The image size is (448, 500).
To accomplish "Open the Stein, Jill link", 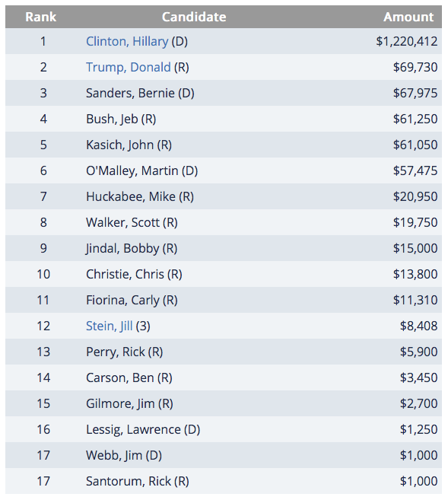I will [x=109, y=326].
